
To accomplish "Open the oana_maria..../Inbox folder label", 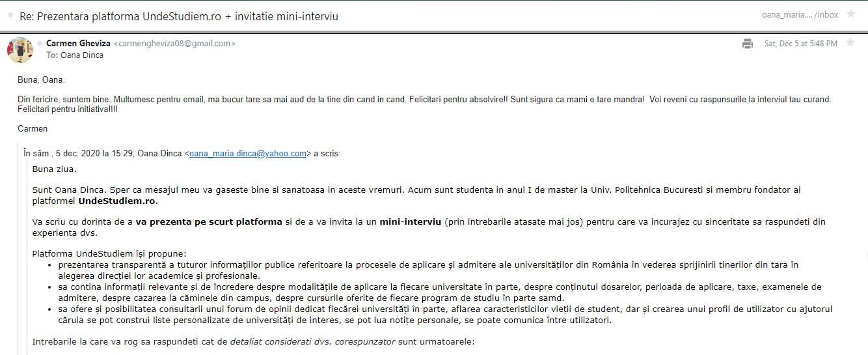I will [x=800, y=14].
